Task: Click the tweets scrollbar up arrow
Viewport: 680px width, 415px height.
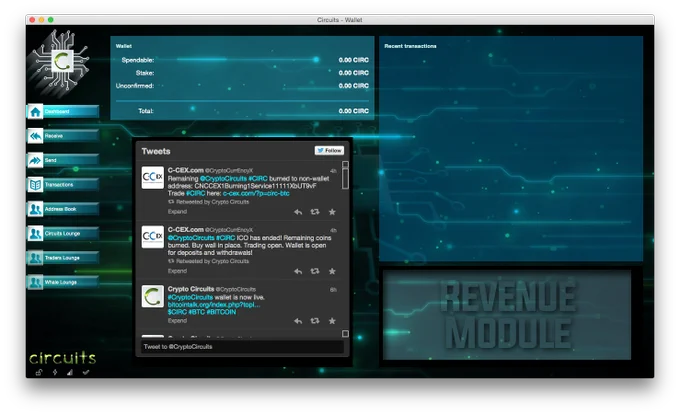Action: coord(345,165)
